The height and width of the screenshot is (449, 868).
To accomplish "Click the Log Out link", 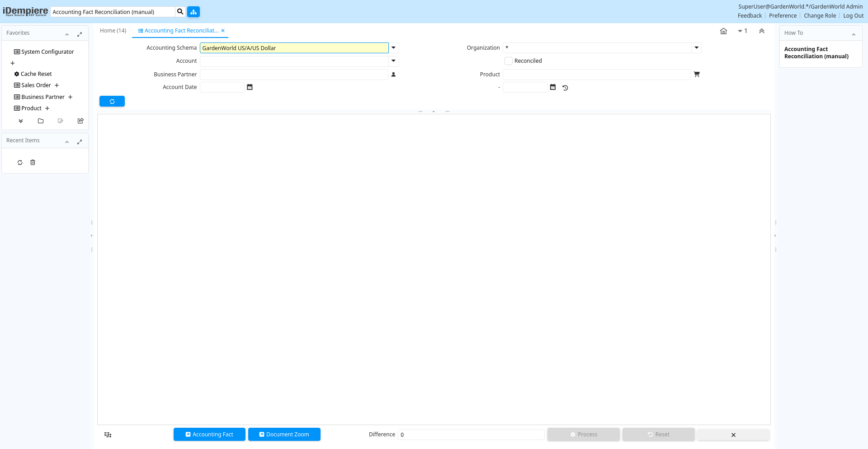I will point(853,16).
